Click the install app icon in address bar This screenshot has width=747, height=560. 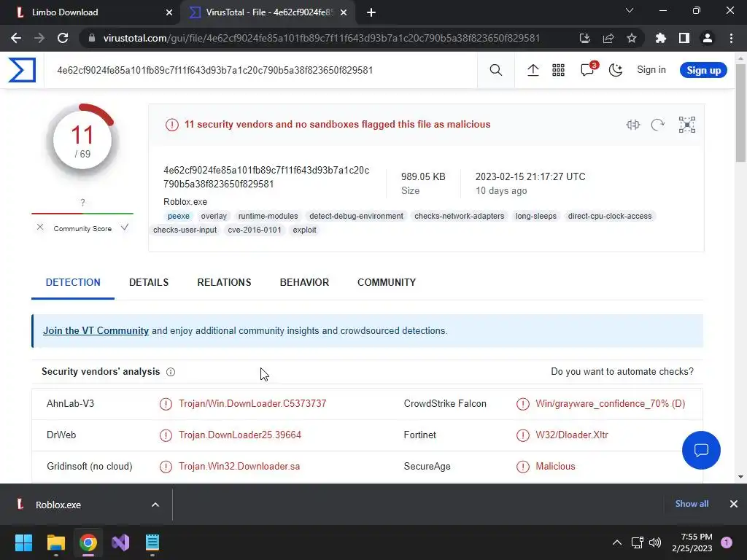click(585, 38)
